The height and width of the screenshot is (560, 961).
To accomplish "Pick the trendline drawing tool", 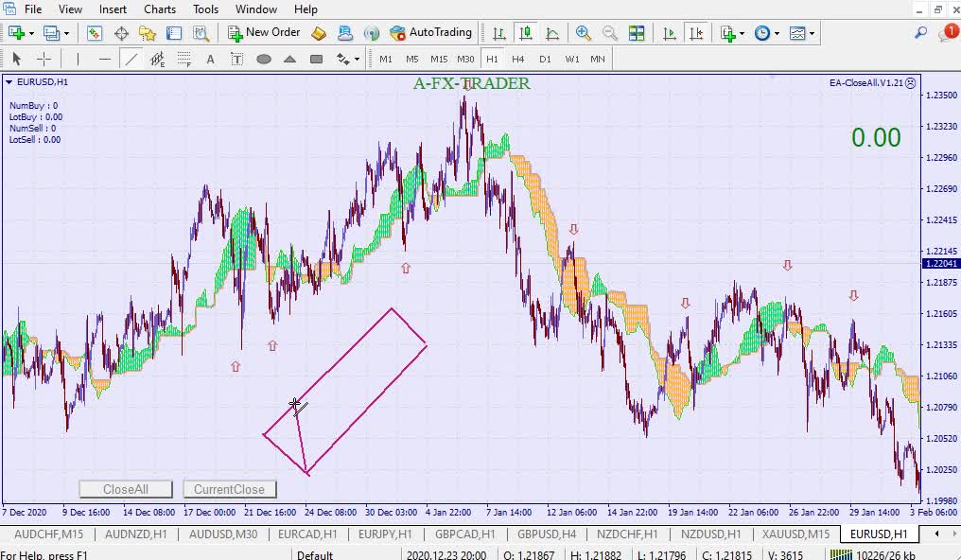I will point(131,59).
